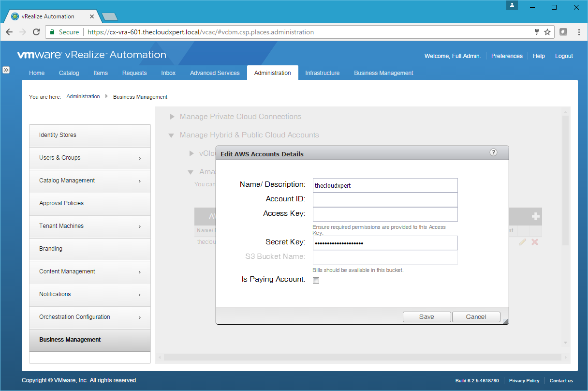The height and width of the screenshot is (391, 588).
Task: Click the Logout link
Action: [564, 56]
